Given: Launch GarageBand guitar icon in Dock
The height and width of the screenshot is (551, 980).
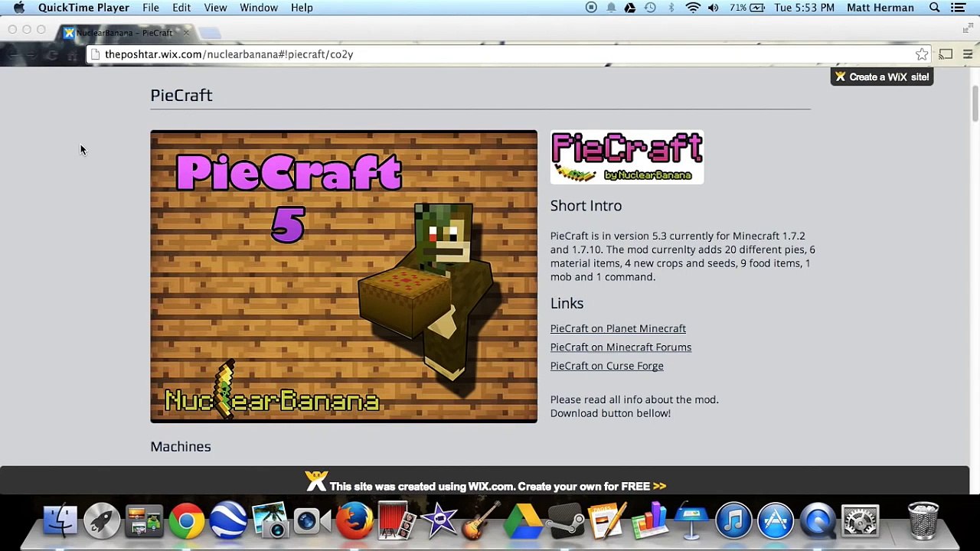Looking at the screenshot, I should tap(481, 521).
